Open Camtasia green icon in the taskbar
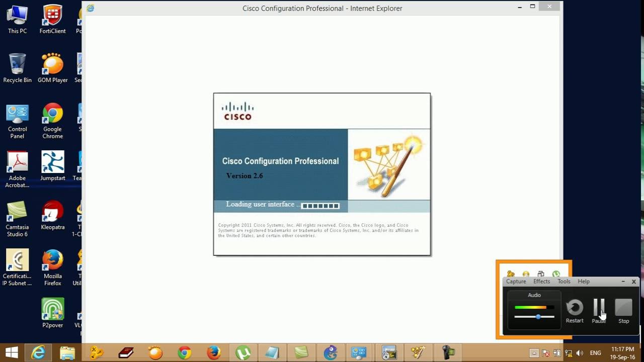This screenshot has height=362, width=644. [301, 352]
